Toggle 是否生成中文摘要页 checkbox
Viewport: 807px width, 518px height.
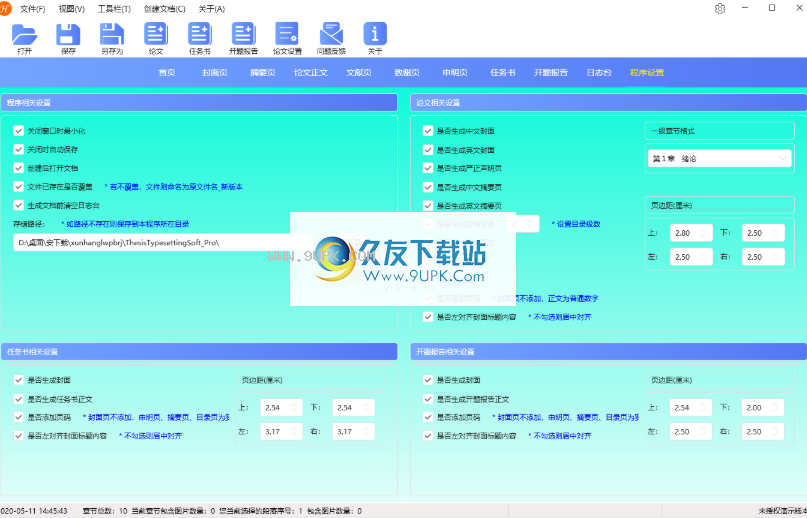(x=428, y=187)
